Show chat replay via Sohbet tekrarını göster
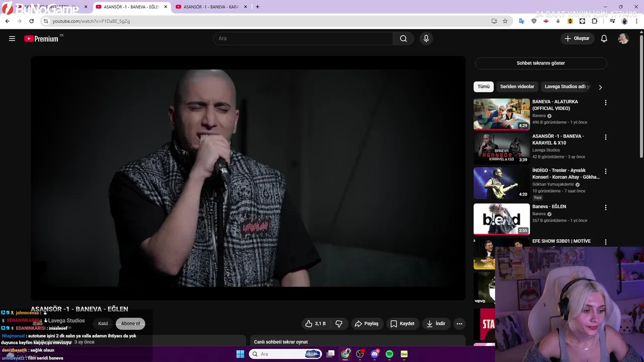 click(540, 63)
